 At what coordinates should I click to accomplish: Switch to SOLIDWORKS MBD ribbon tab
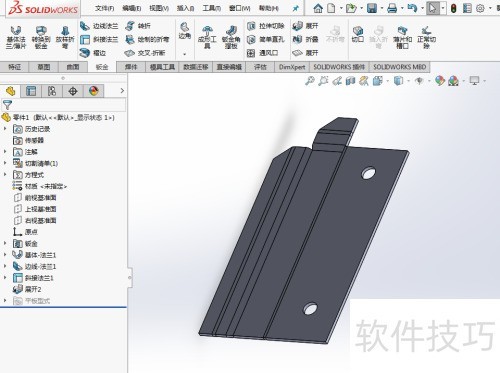point(399,67)
